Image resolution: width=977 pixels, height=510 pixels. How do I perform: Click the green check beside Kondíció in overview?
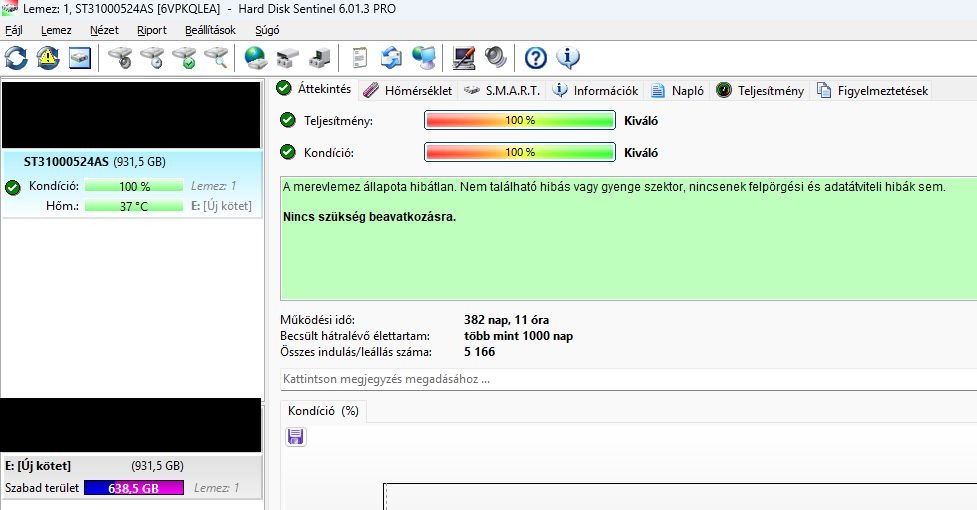(288, 151)
